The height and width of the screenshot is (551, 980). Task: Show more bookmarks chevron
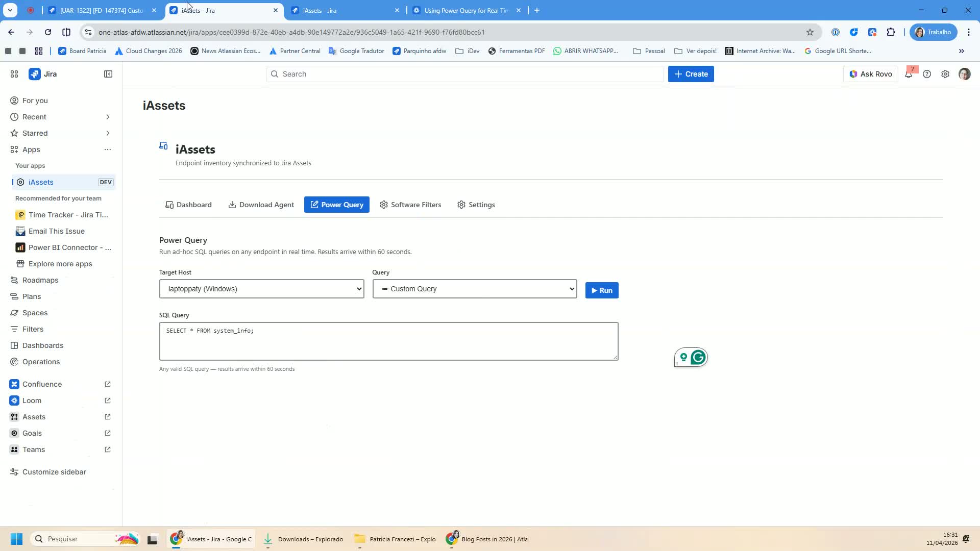click(x=962, y=51)
